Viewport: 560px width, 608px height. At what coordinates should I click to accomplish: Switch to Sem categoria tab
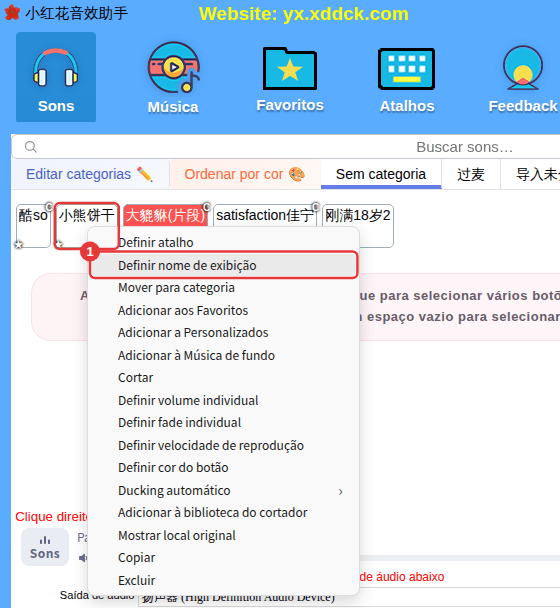381,174
